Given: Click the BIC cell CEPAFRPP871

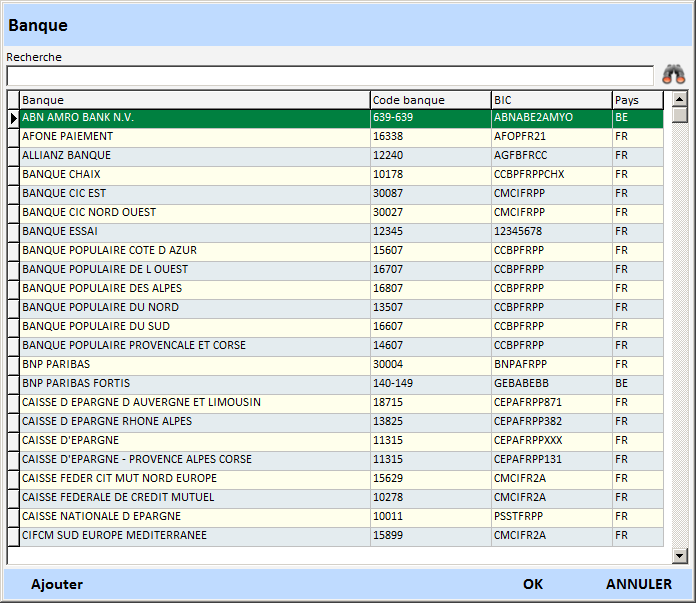Looking at the screenshot, I should (552, 403).
